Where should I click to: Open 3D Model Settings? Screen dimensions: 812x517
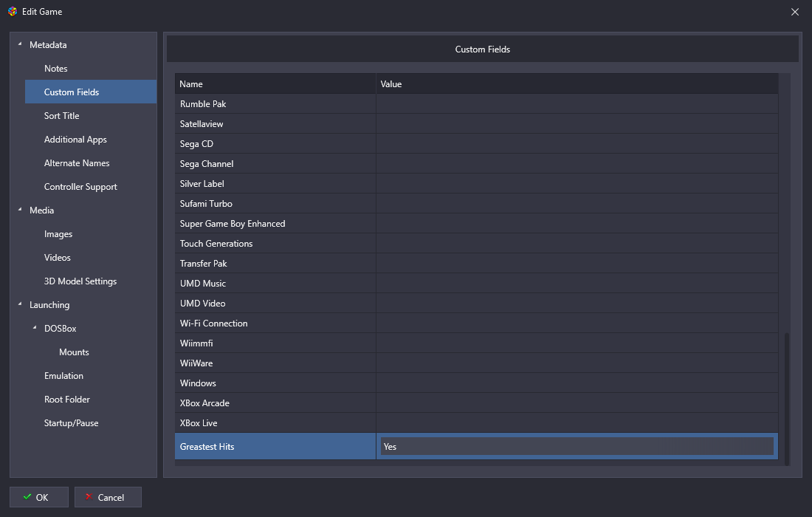pyautogui.click(x=80, y=281)
